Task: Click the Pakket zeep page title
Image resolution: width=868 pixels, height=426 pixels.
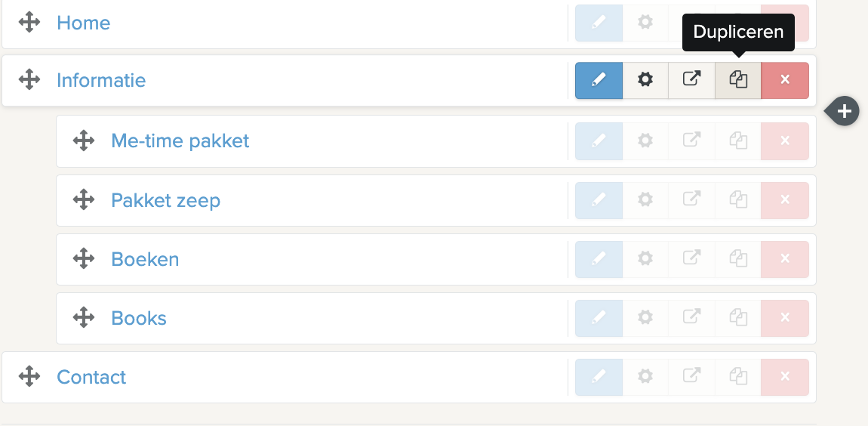Action: 165,200
